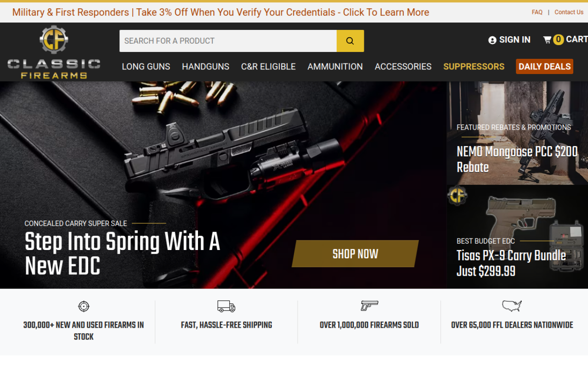Click the pistol icon above firearms sold
The width and height of the screenshot is (588, 392).
tap(369, 306)
